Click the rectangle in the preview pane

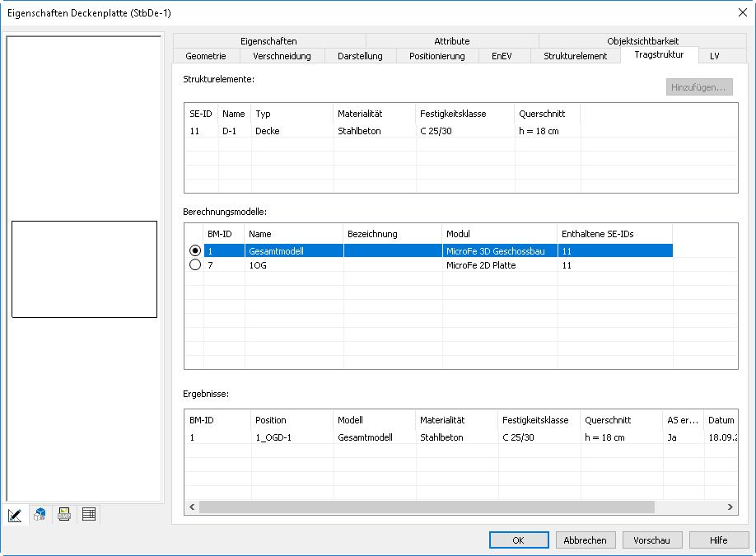tap(84, 269)
